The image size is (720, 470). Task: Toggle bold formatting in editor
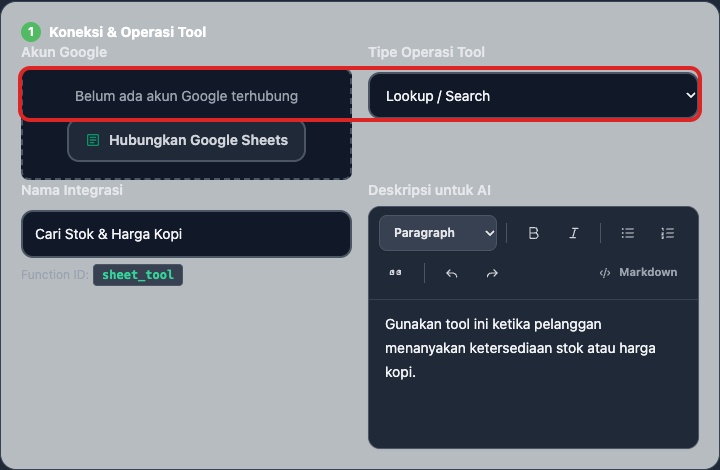pyautogui.click(x=534, y=233)
